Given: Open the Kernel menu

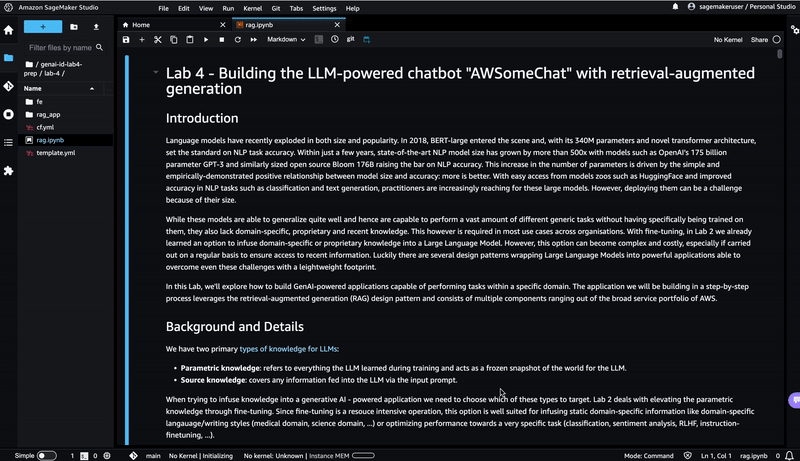Looking at the screenshot, I should click(253, 8).
